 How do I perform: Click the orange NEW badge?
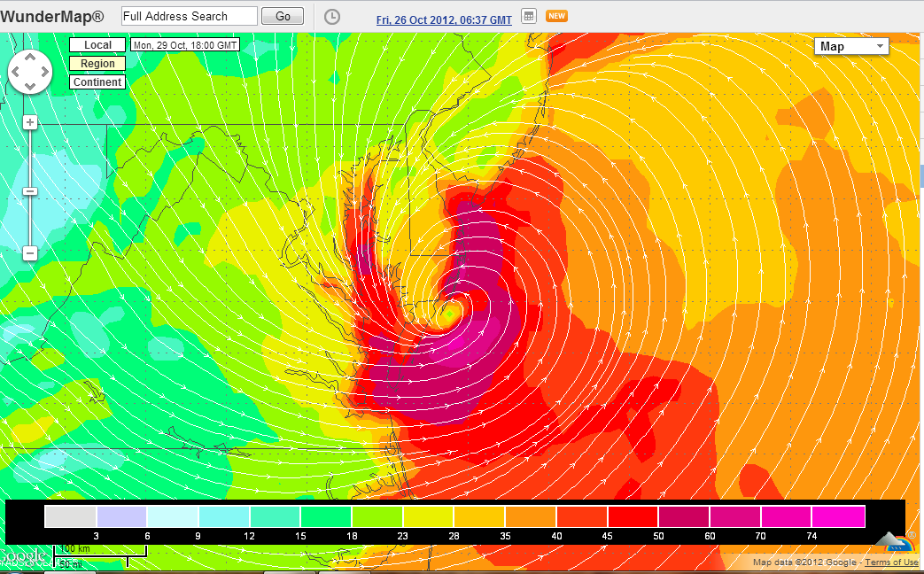(x=556, y=16)
